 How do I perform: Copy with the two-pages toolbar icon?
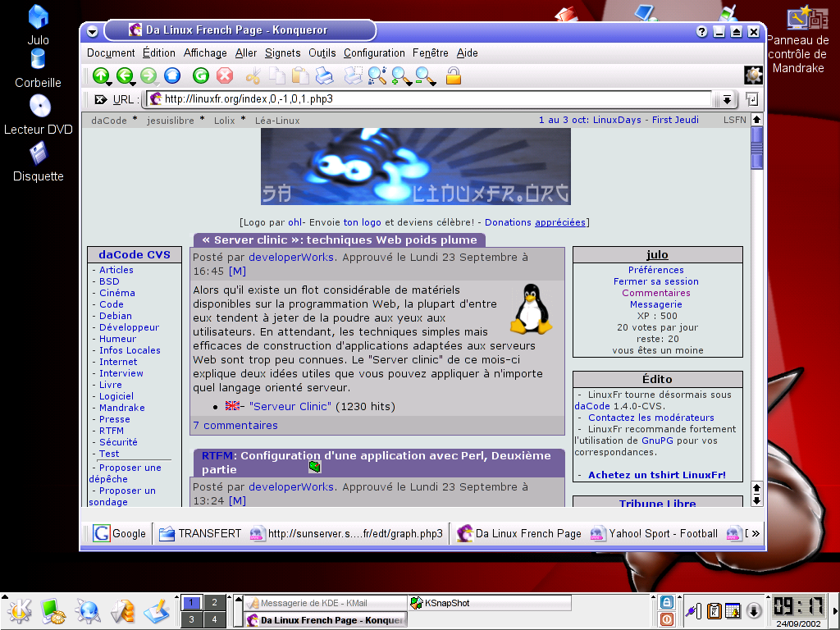click(277, 75)
